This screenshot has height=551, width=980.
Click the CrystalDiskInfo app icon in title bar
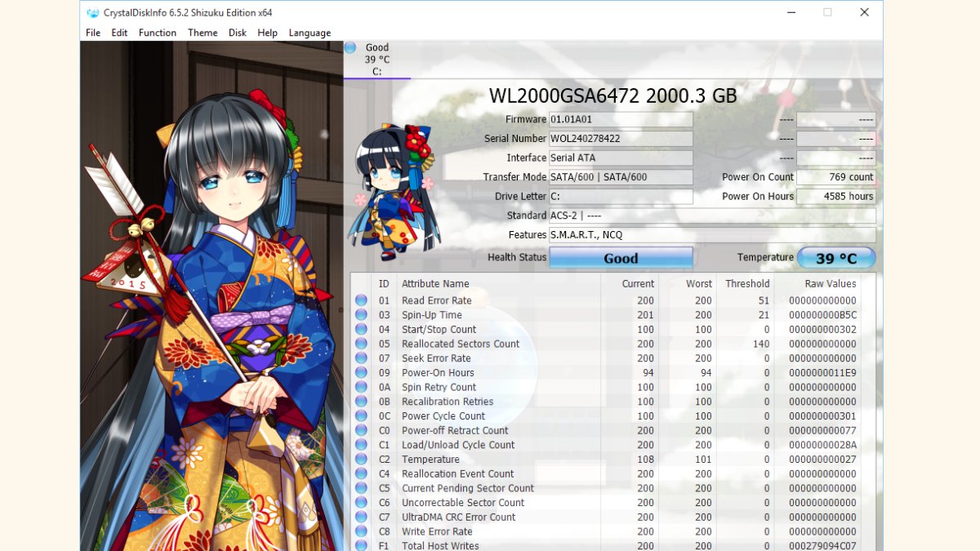tap(92, 12)
